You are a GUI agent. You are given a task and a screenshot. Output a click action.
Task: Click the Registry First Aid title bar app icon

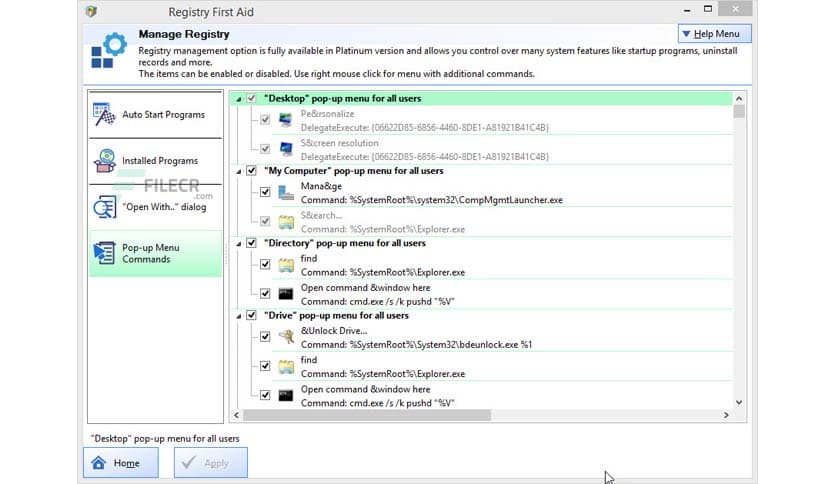(x=92, y=11)
